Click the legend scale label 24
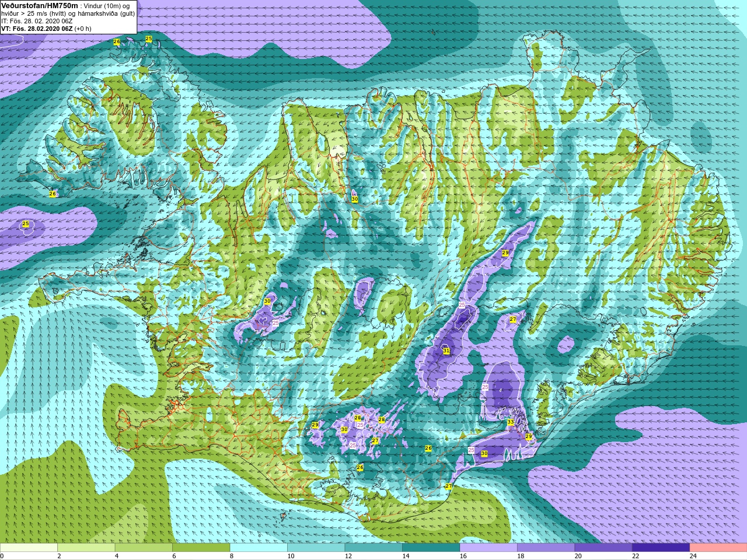The height and width of the screenshot is (560, 747). pyautogui.click(x=693, y=556)
